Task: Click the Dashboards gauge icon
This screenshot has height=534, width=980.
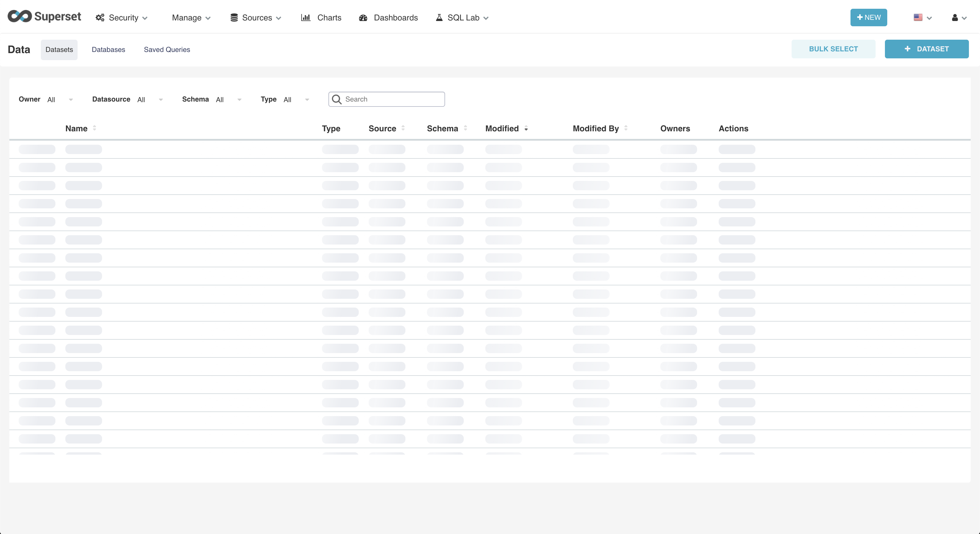Action: click(x=363, y=18)
